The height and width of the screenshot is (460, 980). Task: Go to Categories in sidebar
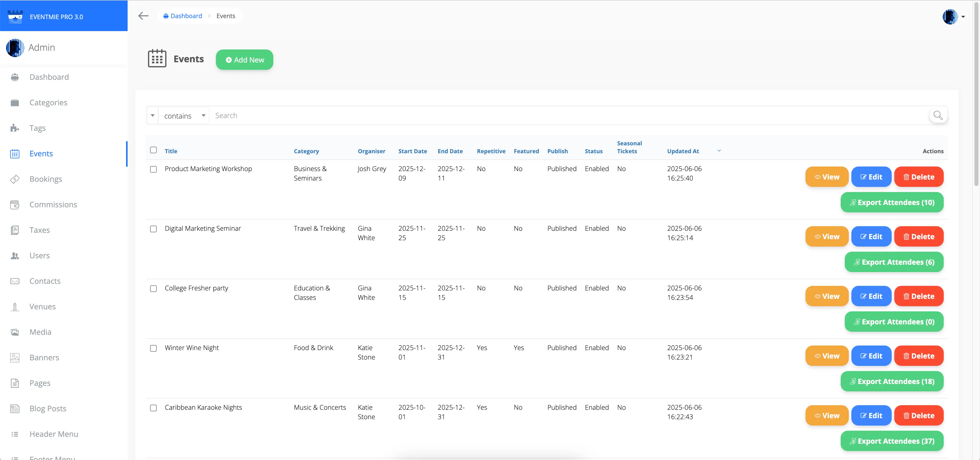tap(48, 103)
